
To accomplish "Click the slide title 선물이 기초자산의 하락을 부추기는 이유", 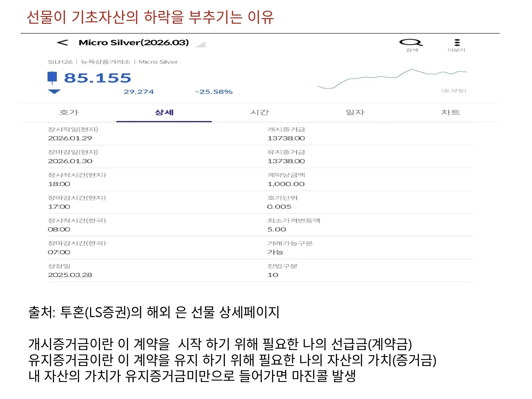I will pyautogui.click(x=150, y=17).
